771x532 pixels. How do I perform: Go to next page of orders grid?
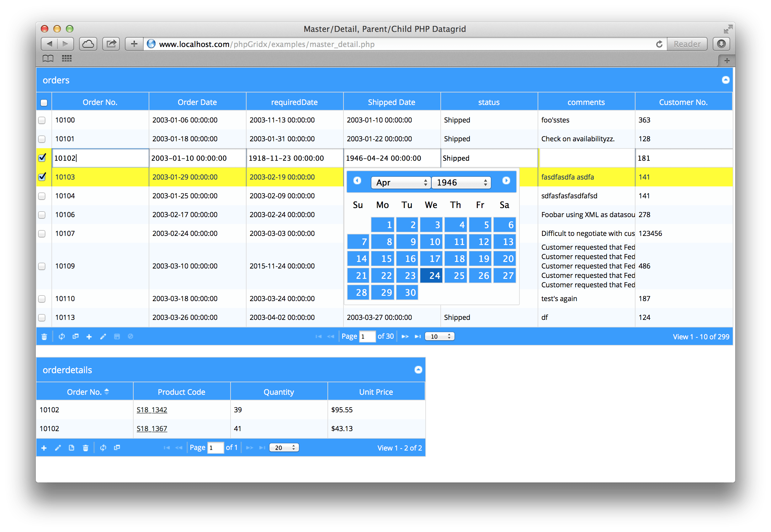[x=405, y=337]
